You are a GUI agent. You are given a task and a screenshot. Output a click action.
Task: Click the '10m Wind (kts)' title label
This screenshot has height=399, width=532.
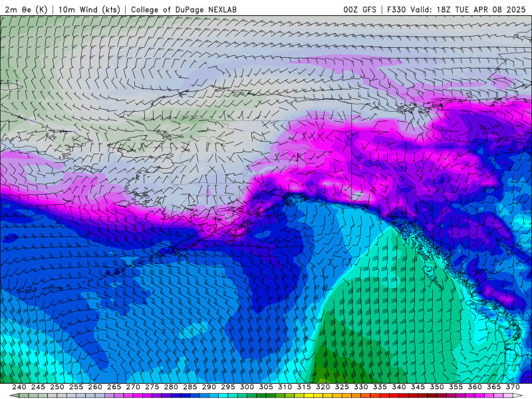click(x=89, y=9)
